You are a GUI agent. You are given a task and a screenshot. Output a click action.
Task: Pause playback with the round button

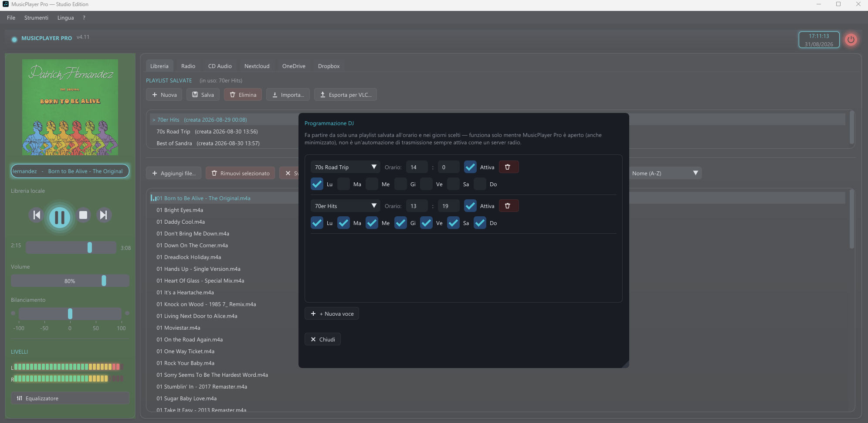[x=60, y=217]
